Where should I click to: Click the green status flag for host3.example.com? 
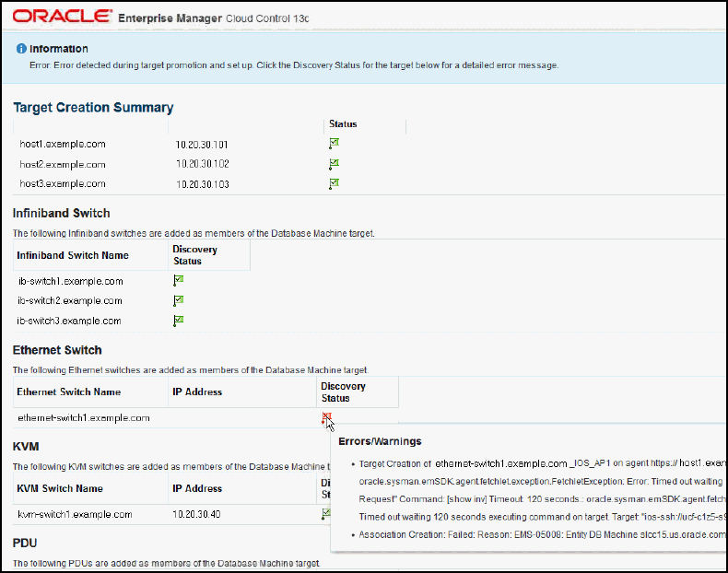coord(334,183)
